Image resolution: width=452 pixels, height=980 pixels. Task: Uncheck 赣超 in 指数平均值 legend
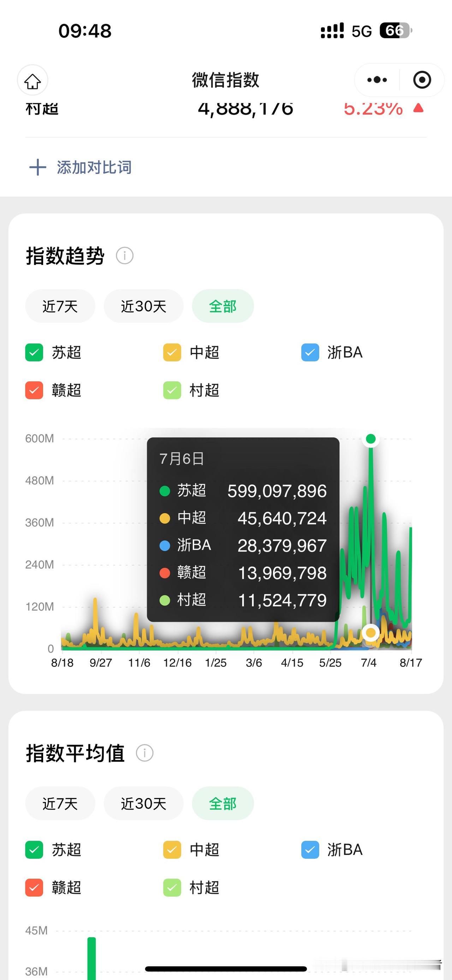(34, 887)
